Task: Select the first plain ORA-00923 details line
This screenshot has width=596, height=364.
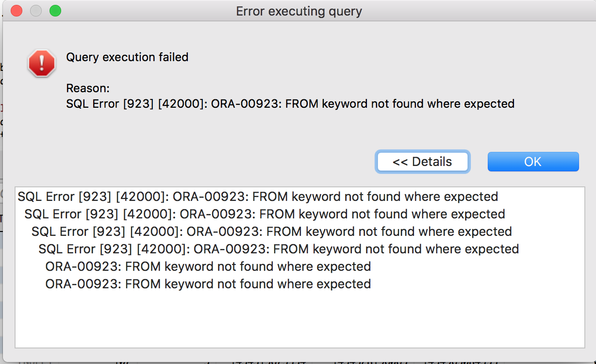Action: [x=208, y=266]
